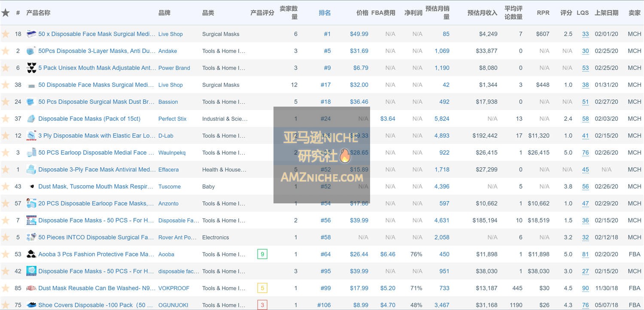Open product link 50Pcs Disposable 3-Layer Masks
This screenshot has height=310, width=644.
point(97,51)
